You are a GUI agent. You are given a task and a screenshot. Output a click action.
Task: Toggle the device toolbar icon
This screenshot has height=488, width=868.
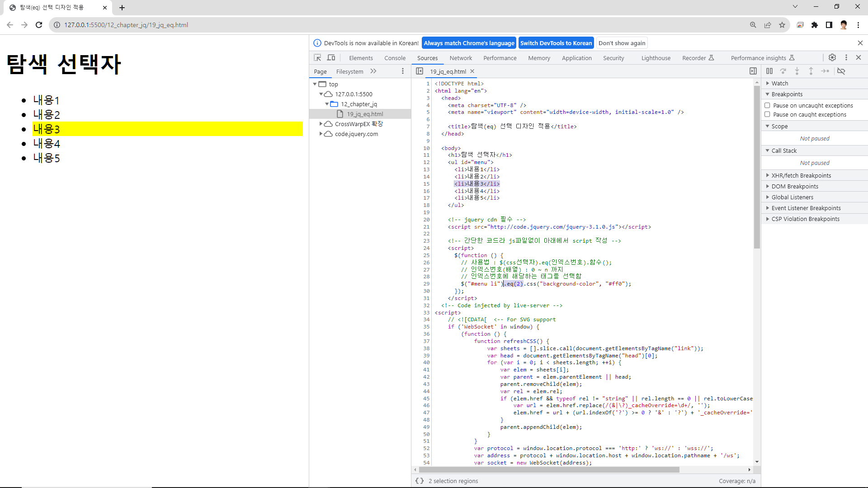tap(331, 58)
